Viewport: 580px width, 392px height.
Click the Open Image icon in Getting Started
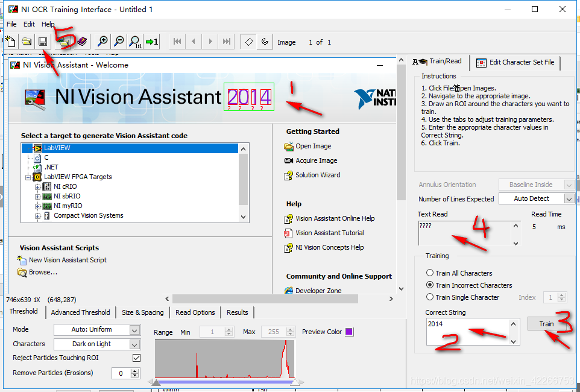coord(289,146)
